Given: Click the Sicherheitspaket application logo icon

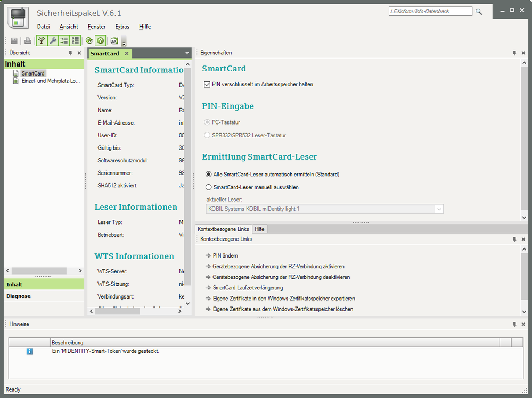Looking at the screenshot, I should [x=18, y=18].
